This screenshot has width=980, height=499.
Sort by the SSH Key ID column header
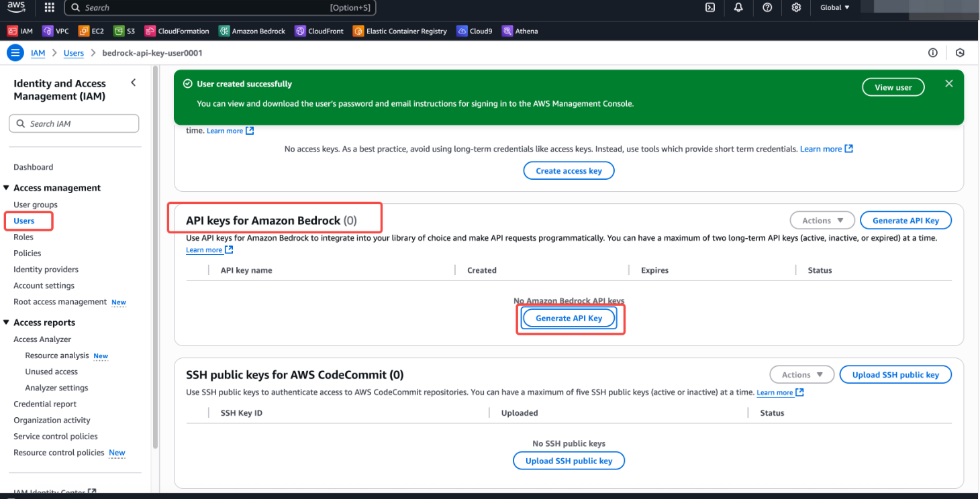pyautogui.click(x=242, y=413)
